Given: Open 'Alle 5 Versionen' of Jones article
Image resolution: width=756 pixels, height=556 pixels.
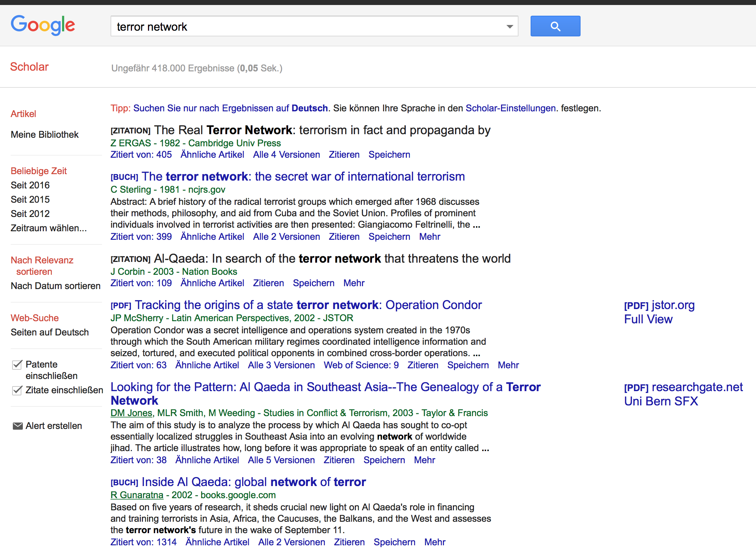Looking at the screenshot, I should pos(281,460).
